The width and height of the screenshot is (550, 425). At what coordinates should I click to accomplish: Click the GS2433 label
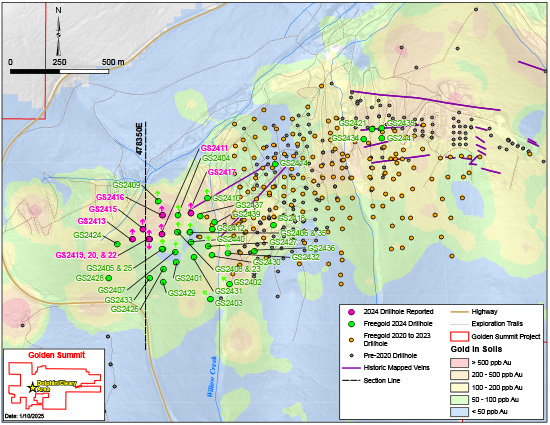click(119, 301)
